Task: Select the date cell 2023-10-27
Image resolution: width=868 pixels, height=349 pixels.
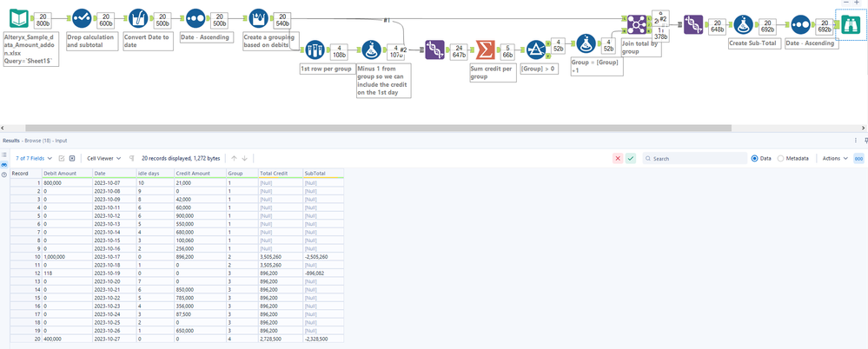Action: [x=114, y=339]
